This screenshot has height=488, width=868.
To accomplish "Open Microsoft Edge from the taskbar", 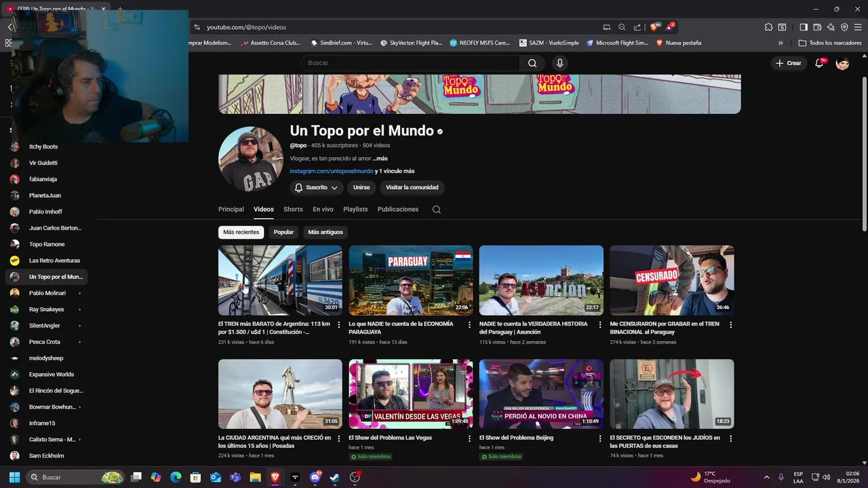I will pyautogui.click(x=176, y=477).
